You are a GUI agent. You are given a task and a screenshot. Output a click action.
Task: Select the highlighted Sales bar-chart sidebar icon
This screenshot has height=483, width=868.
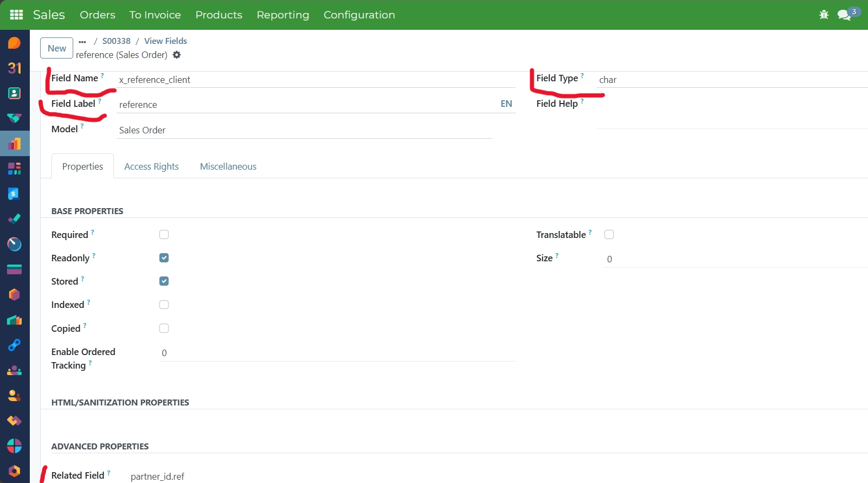pyautogui.click(x=15, y=144)
